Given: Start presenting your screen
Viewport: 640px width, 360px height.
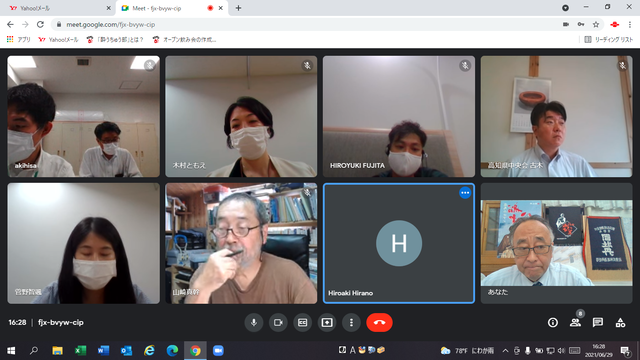Looking at the screenshot, I should (327, 322).
